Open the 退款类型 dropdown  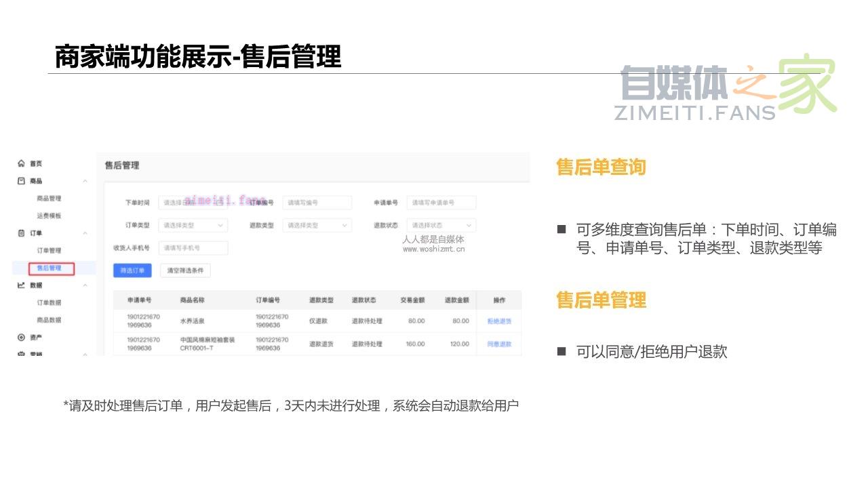pyautogui.click(x=317, y=225)
